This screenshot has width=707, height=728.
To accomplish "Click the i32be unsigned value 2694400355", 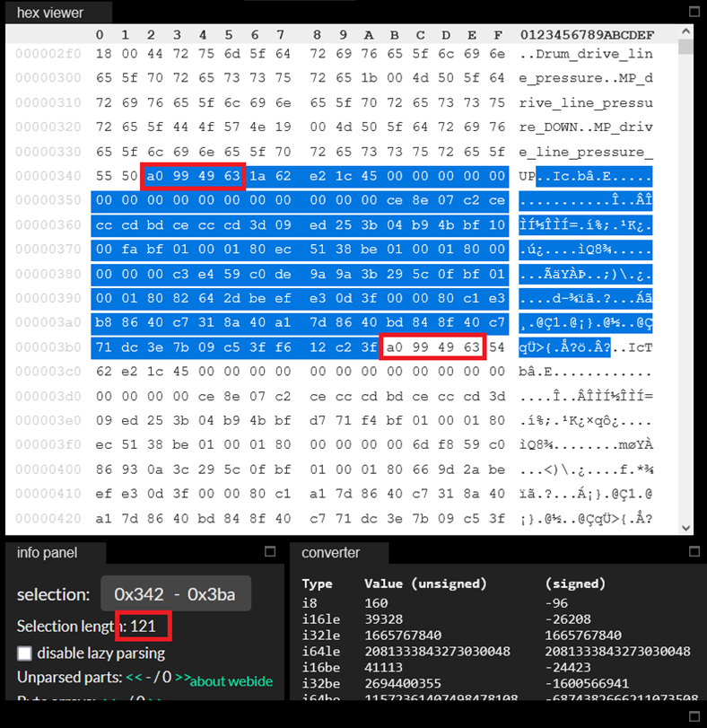I will coord(403,683).
